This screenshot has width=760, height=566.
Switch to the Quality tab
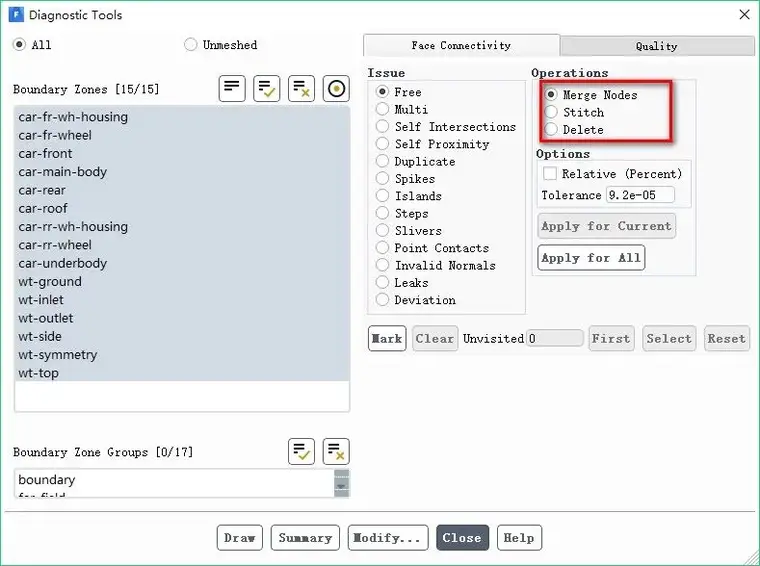click(x=657, y=47)
